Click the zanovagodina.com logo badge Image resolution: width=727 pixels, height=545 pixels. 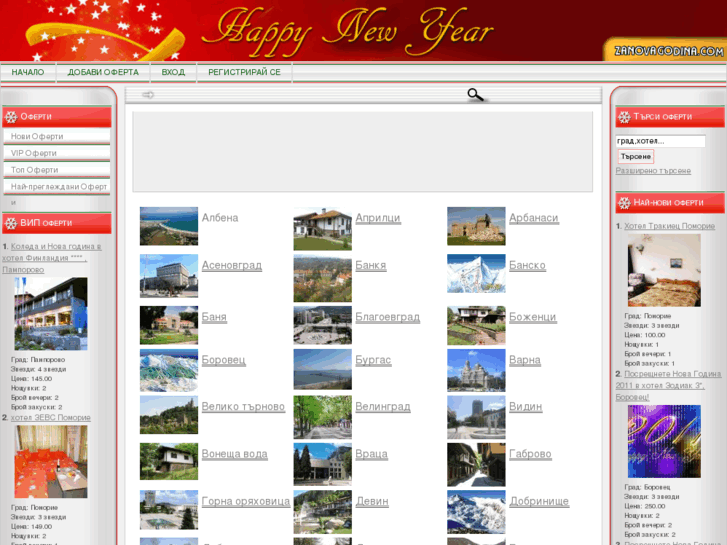(x=665, y=50)
